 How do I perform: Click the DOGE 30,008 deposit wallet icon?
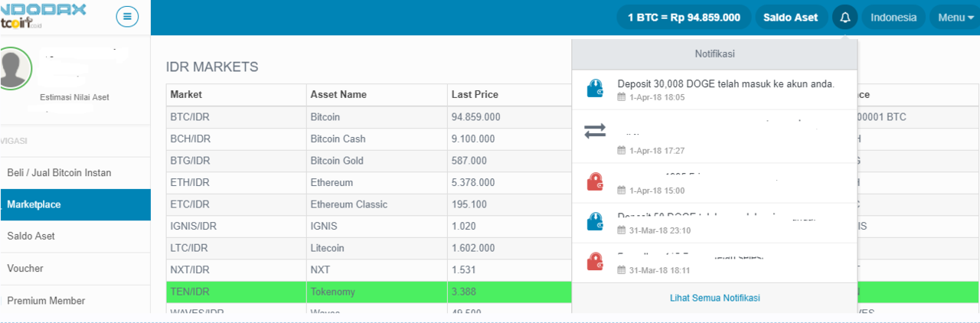pyautogui.click(x=595, y=88)
